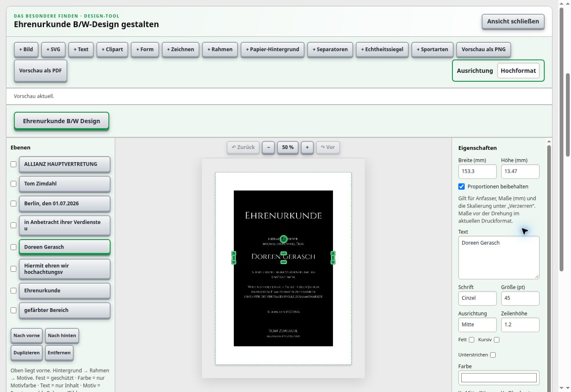Export Vorschau als PNG
571x392 pixels.
click(x=484, y=50)
